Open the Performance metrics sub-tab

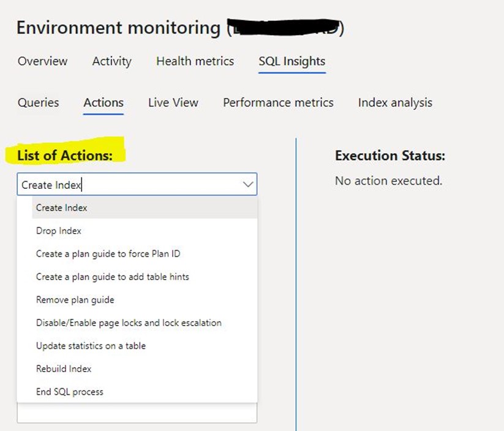[278, 103]
